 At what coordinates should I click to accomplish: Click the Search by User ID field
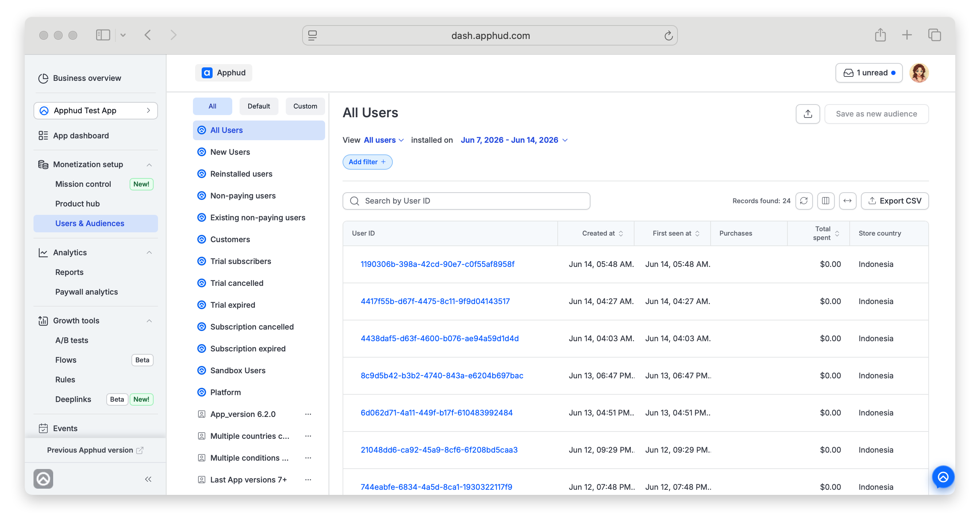(x=466, y=201)
